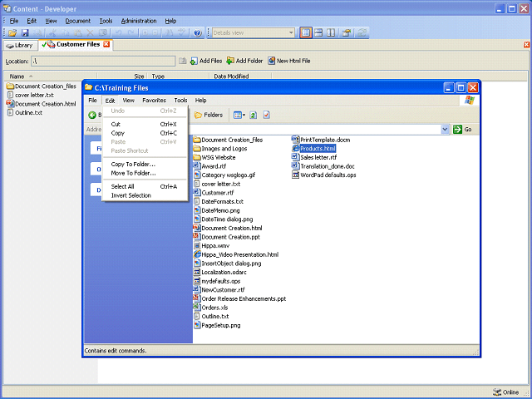
Task: Select Document Creation.ppt in Training Files
Action: pos(227,237)
